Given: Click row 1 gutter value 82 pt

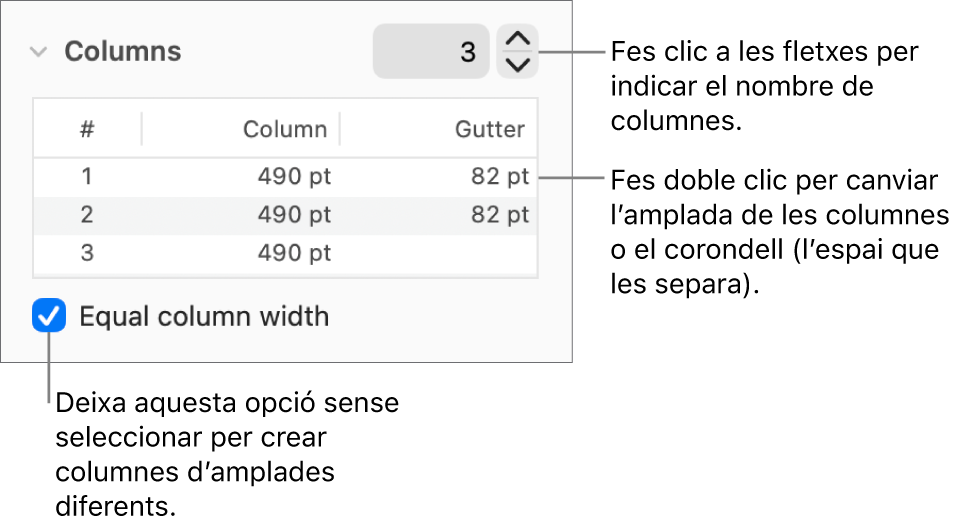Looking at the screenshot, I should tap(500, 177).
